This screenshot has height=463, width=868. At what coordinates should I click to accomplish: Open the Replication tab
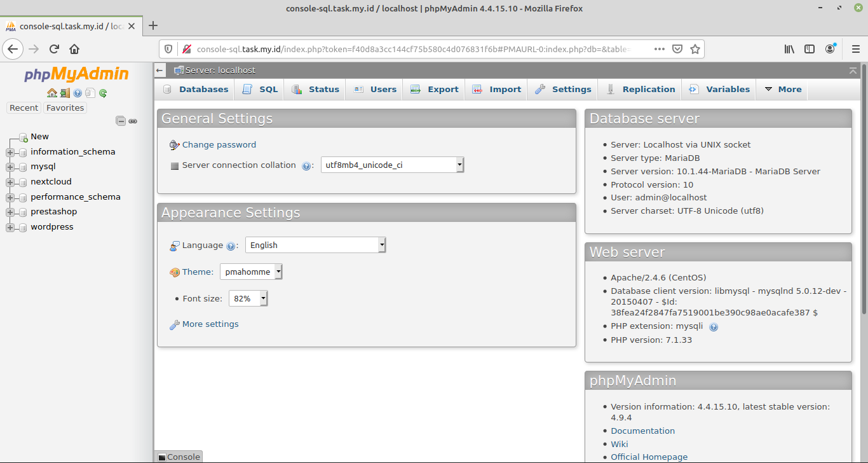[640, 90]
